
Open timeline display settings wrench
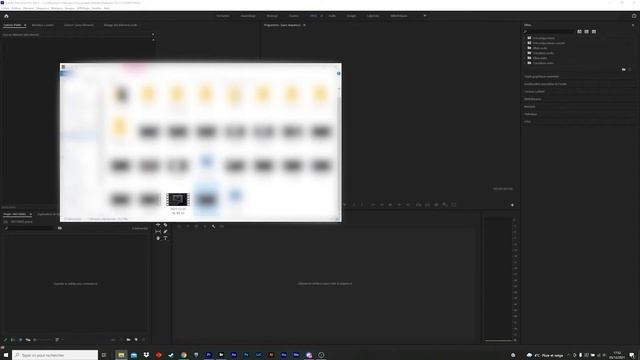point(213,227)
